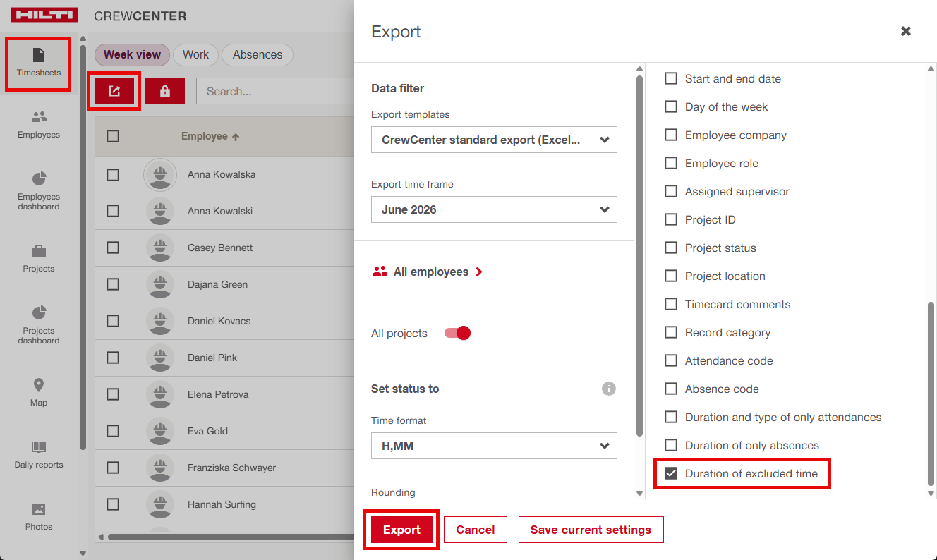Click the Data filter panel scrollbar
This screenshot has height=560, width=937.
pos(639,255)
